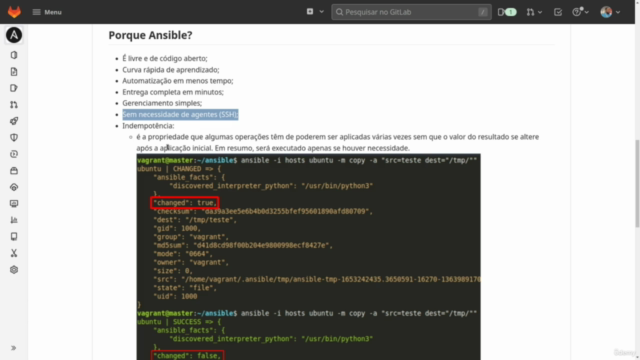Open the project avatar A in sidebar
This screenshot has width=640, height=360.
(14, 35)
